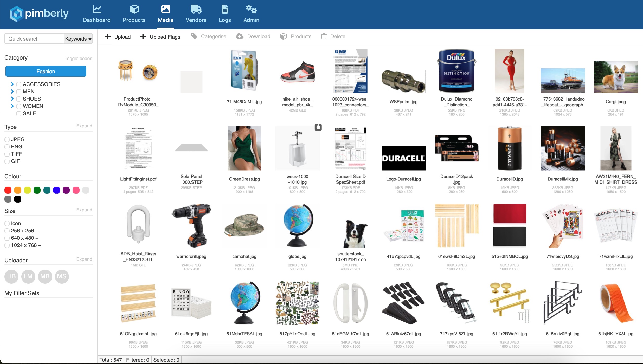Select the GreenDress.jpg thumbnail
Screen dimensions: 643x364
(244, 148)
